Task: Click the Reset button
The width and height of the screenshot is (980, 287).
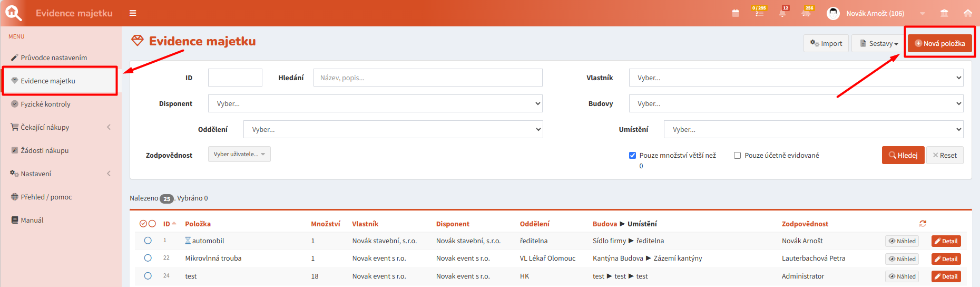Action: pos(945,155)
